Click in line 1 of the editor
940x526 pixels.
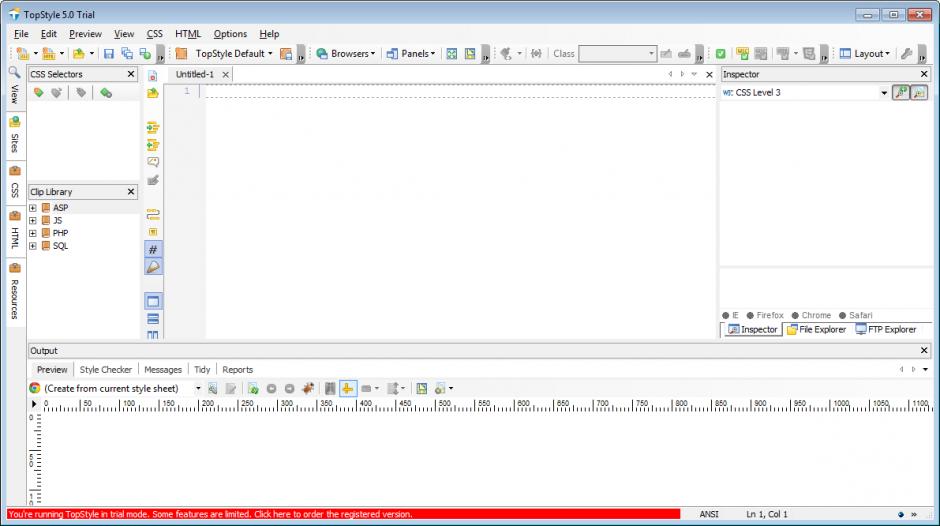pyautogui.click(x=459, y=91)
